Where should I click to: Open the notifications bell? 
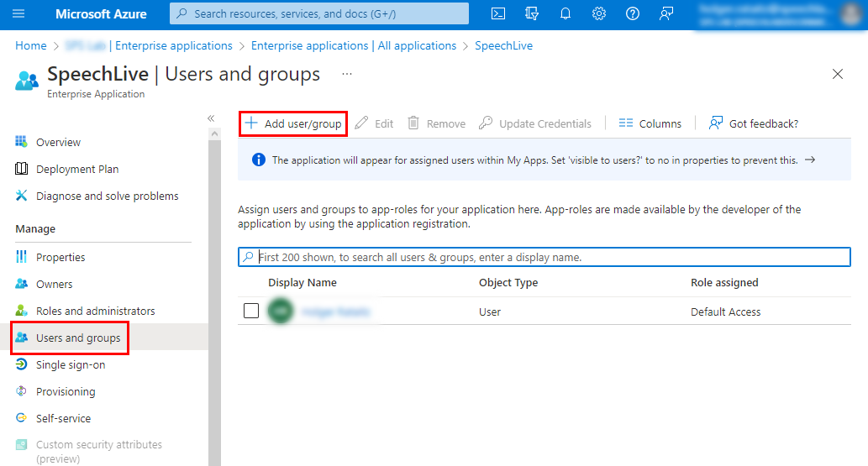click(566, 13)
